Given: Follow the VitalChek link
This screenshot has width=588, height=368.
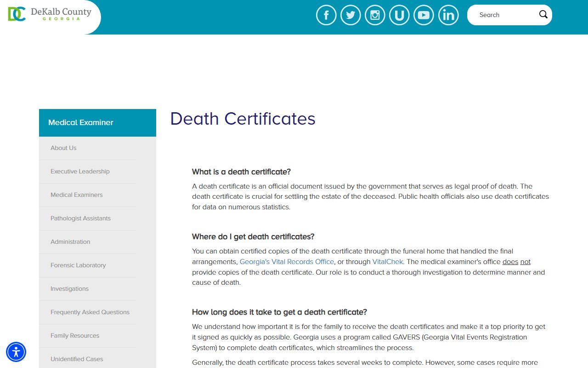Looking at the screenshot, I should click(x=388, y=262).
